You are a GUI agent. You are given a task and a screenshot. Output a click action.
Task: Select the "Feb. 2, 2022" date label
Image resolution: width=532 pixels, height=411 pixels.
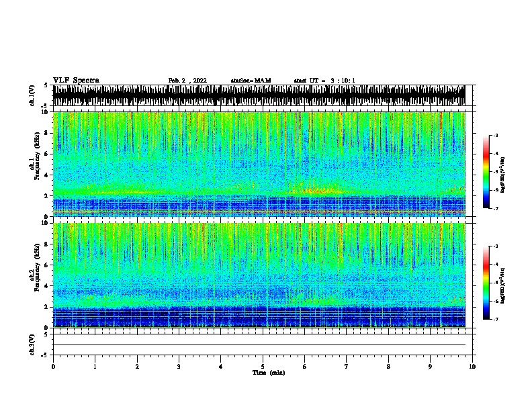(187, 81)
